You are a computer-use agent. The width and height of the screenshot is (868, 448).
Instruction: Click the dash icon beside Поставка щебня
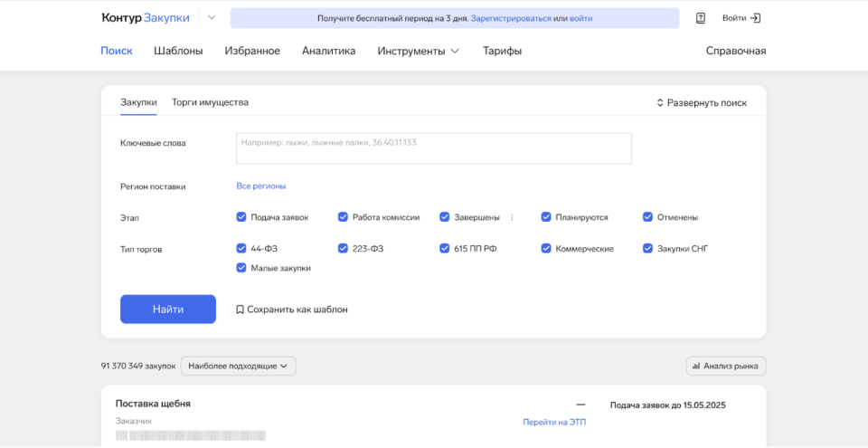click(x=580, y=405)
